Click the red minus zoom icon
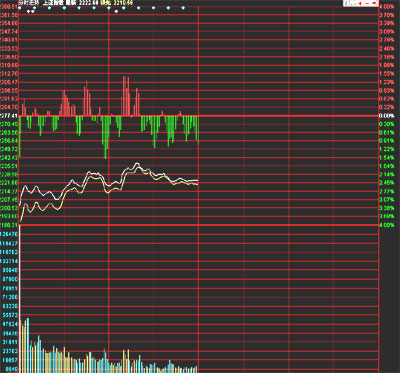The width and height of the screenshot is (400, 373). point(367,3)
